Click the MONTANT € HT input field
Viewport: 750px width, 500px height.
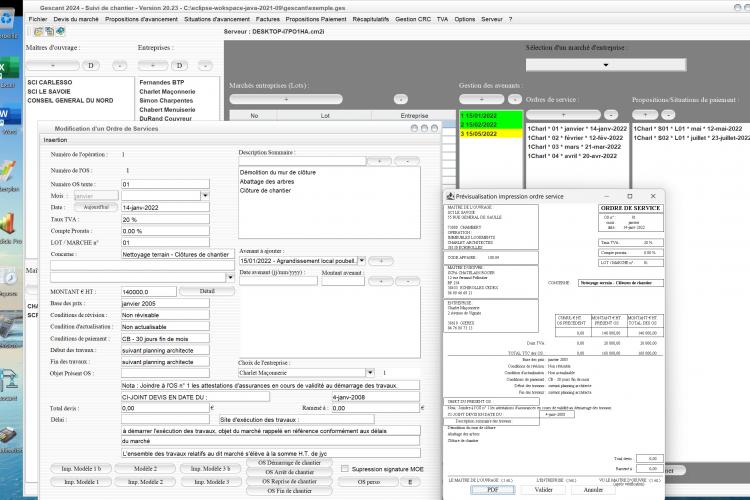click(x=149, y=291)
